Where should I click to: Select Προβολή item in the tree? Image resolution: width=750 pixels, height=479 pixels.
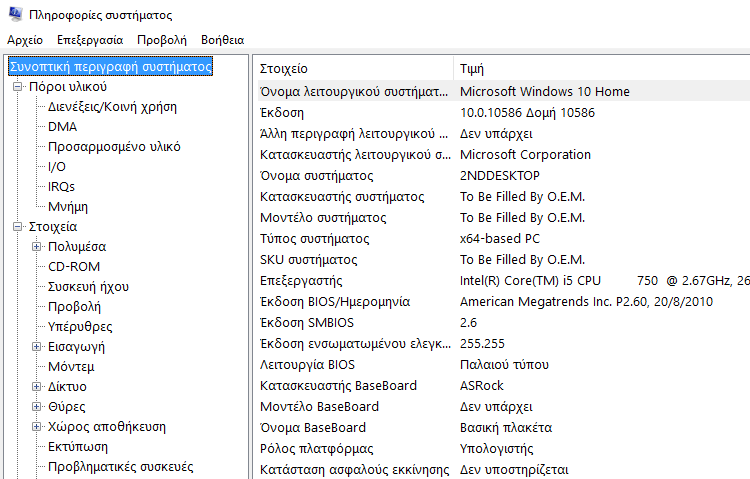pyautogui.click(x=74, y=307)
